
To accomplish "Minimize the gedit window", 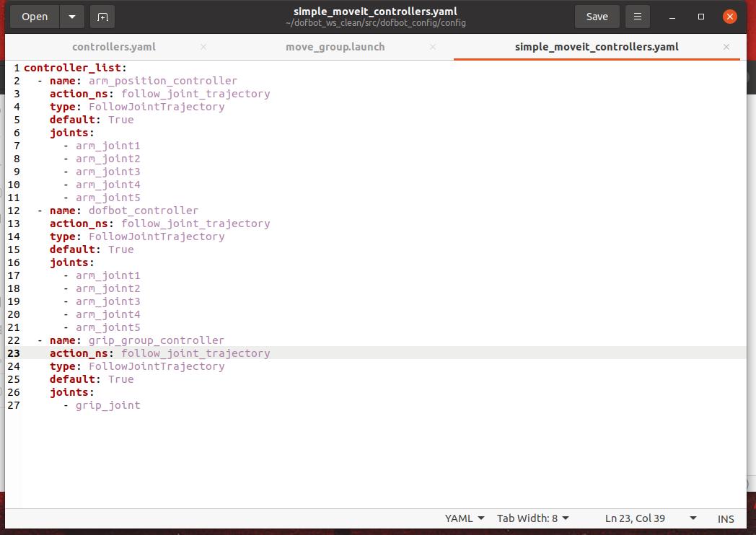I will tap(673, 17).
